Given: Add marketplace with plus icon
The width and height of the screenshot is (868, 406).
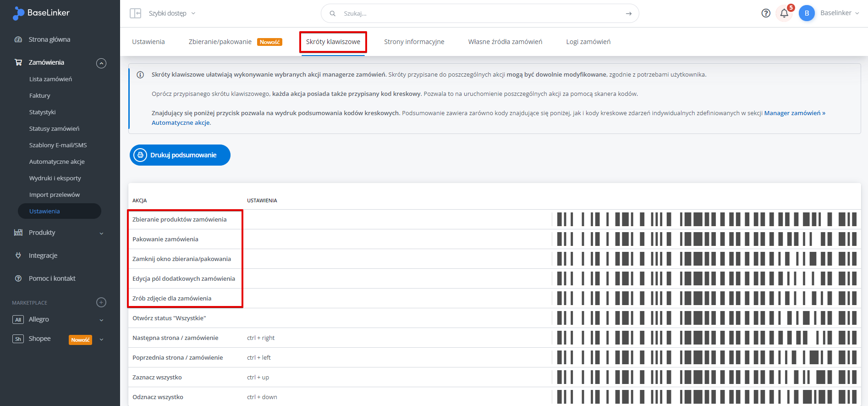Looking at the screenshot, I should click(101, 302).
